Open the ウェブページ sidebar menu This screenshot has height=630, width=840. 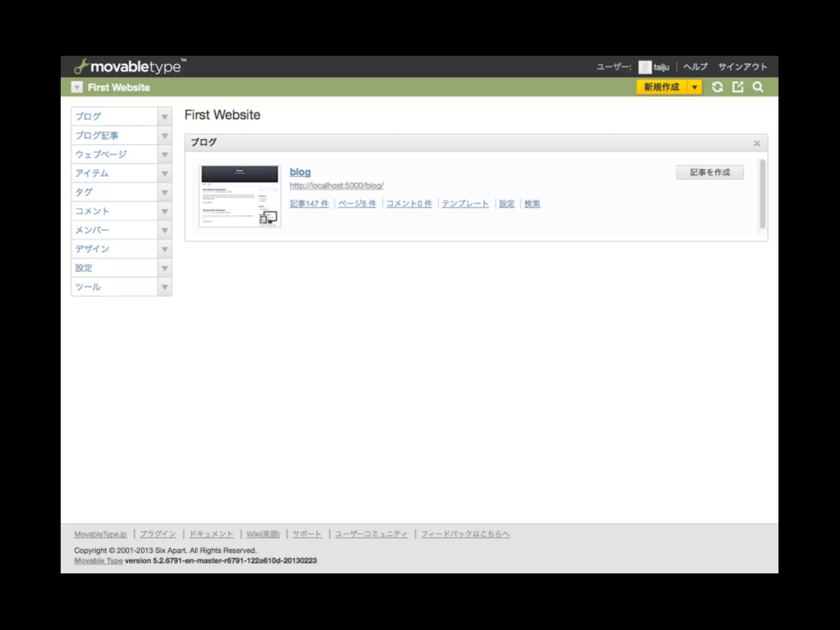tap(101, 155)
